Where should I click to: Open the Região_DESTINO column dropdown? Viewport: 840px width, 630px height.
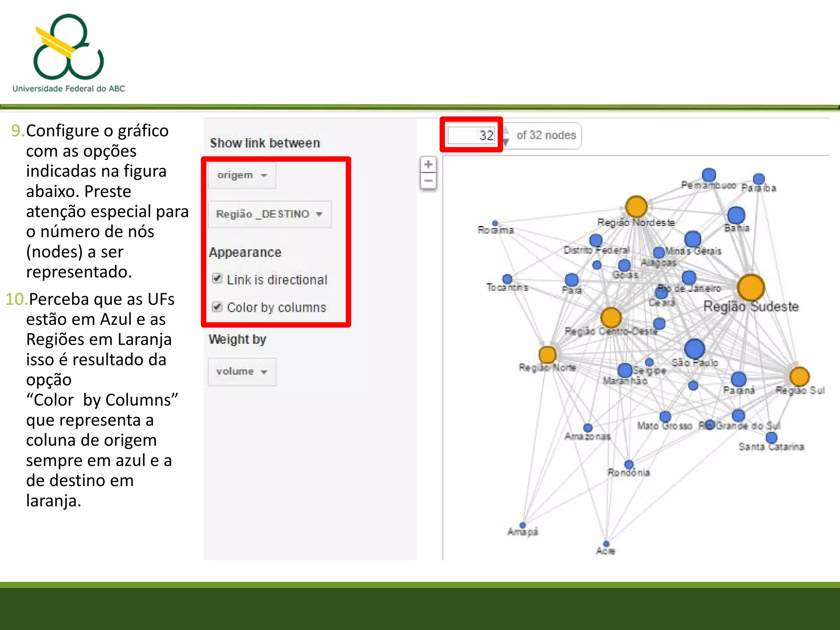(x=269, y=214)
